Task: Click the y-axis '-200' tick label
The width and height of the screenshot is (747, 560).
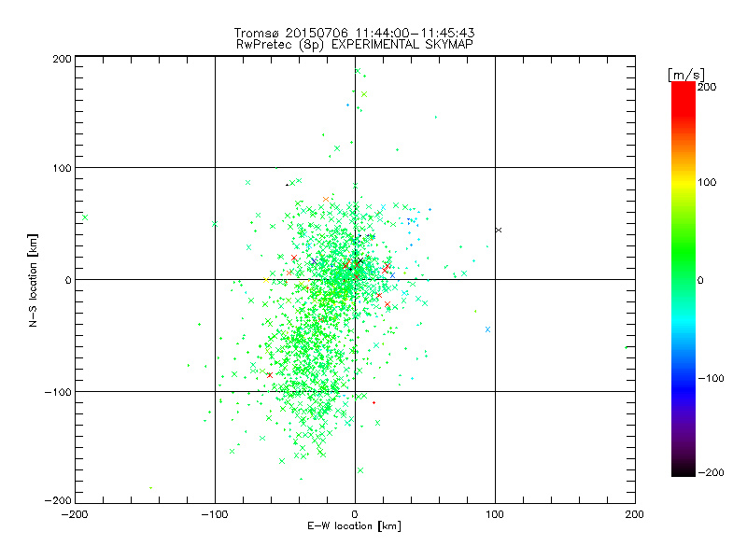Action: (58, 500)
